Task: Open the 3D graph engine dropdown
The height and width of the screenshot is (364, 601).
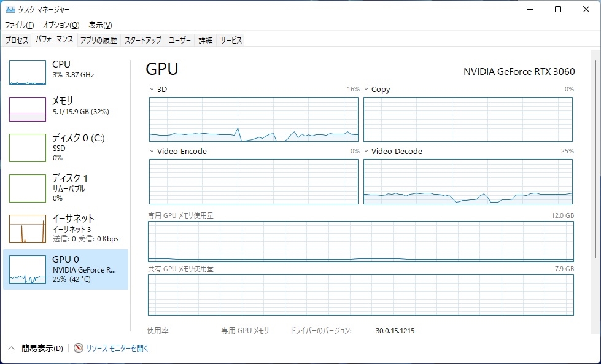Action: 152,90
